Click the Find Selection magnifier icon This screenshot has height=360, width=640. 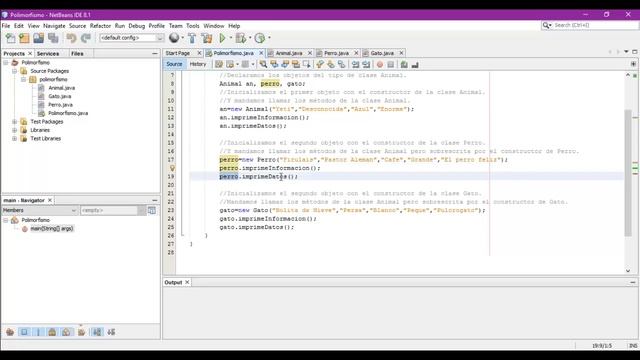click(x=263, y=64)
